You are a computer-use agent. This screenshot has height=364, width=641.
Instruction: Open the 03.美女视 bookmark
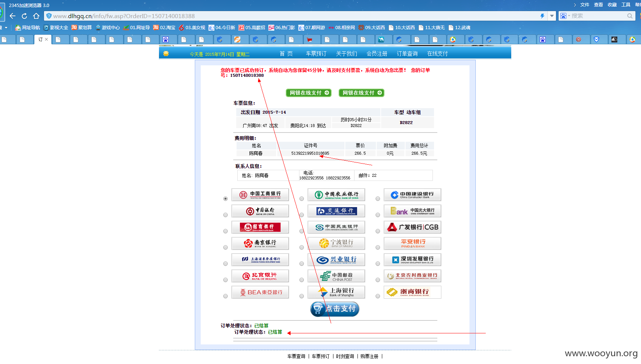click(192, 28)
